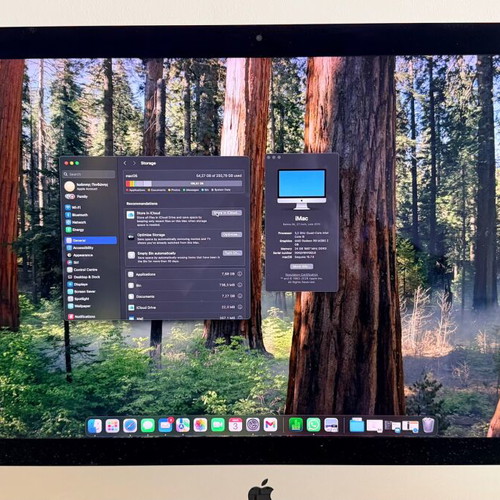
Task: Open the Bin in the Dock
Action: [x=428, y=425]
